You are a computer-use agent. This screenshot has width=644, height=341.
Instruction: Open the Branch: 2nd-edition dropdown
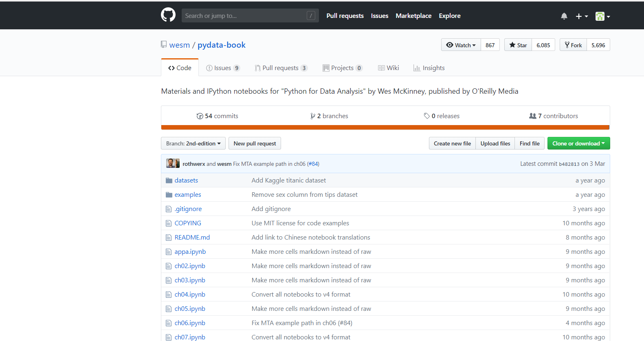pyautogui.click(x=193, y=143)
